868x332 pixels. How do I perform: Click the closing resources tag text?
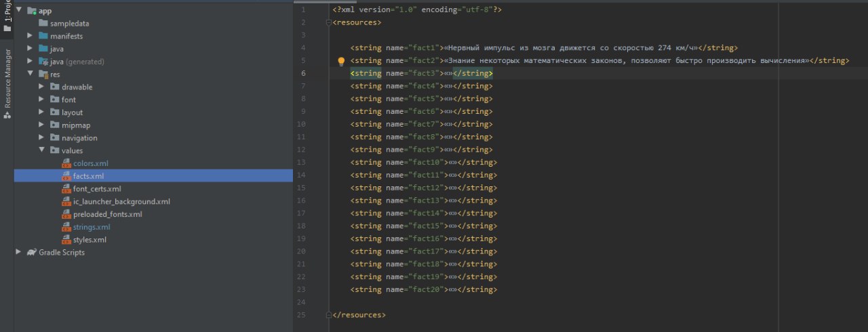pos(358,315)
